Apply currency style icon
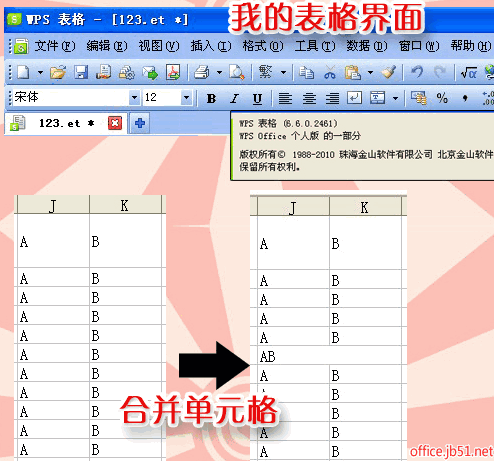This screenshot has height=461, width=497. (419, 98)
